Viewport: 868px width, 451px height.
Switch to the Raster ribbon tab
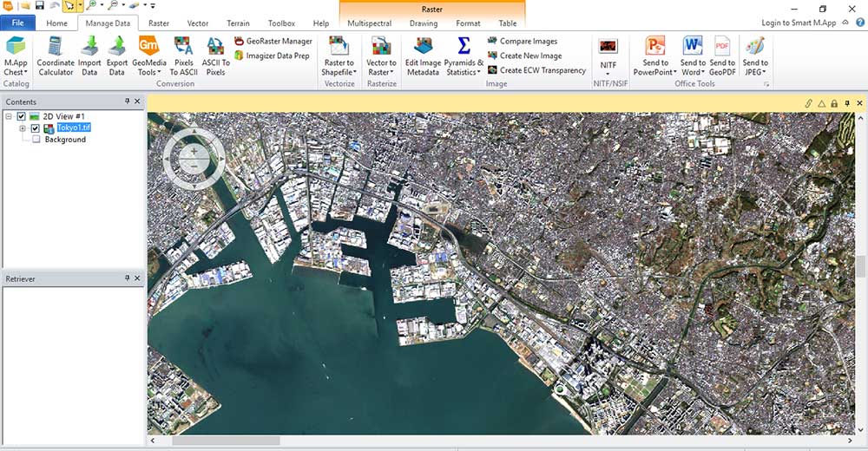tap(158, 23)
